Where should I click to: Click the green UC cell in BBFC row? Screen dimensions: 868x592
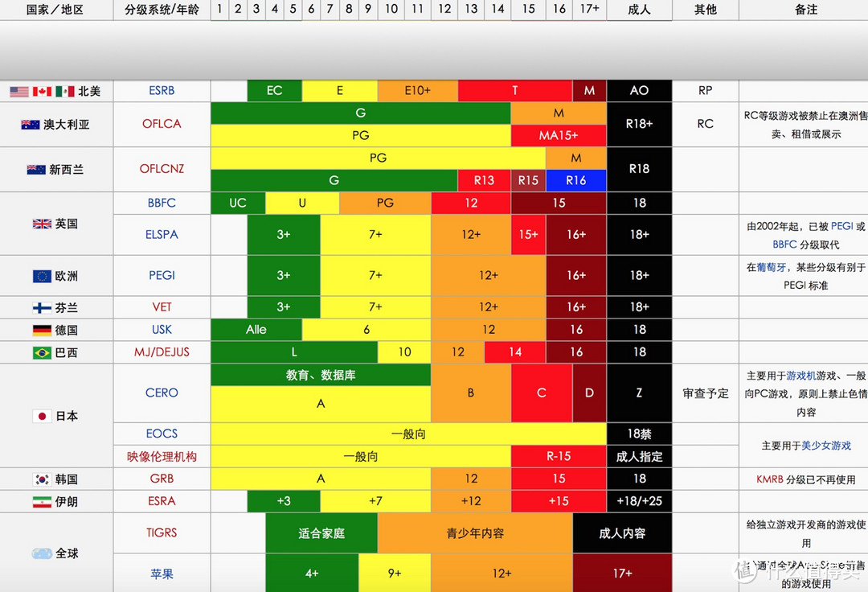pos(238,203)
